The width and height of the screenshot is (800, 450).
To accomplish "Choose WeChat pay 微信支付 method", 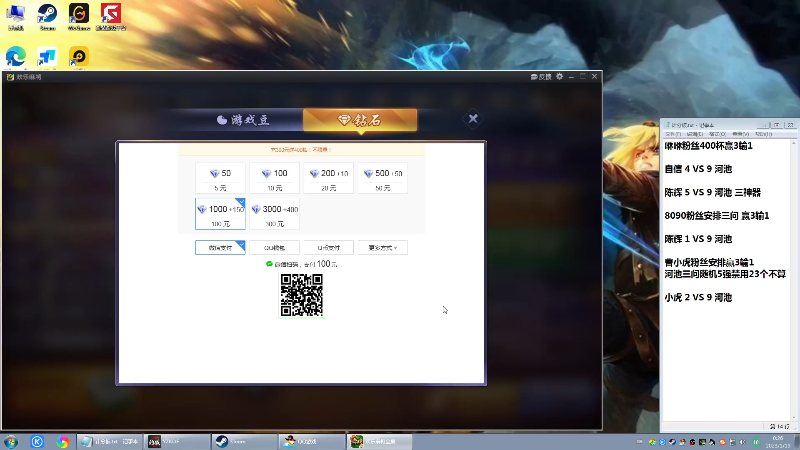I will pos(220,247).
